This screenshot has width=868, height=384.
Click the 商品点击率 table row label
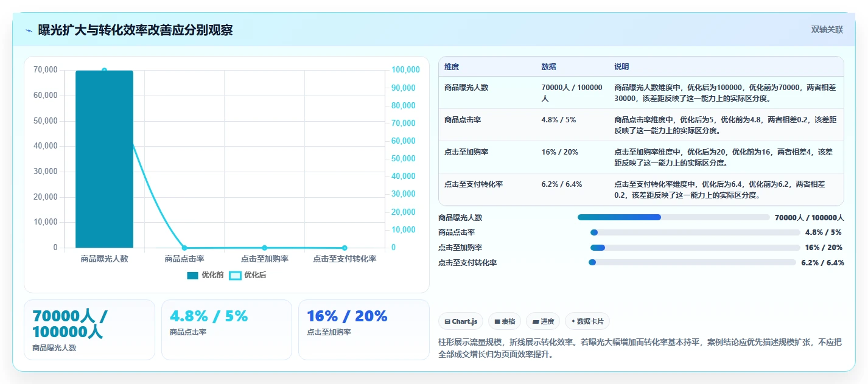click(463, 120)
